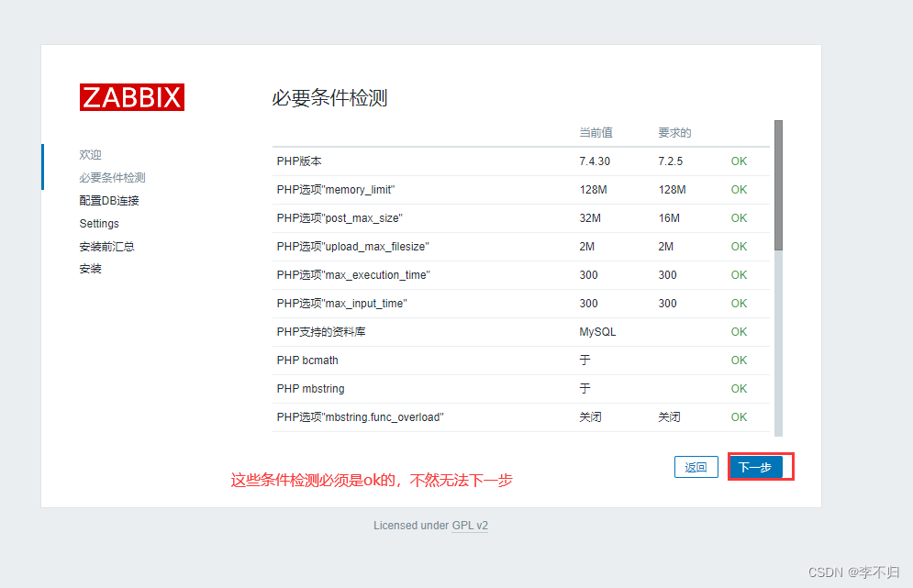913x588 pixels.
Task: Click OK status in max_input_time row
Action: coord(739,304)
